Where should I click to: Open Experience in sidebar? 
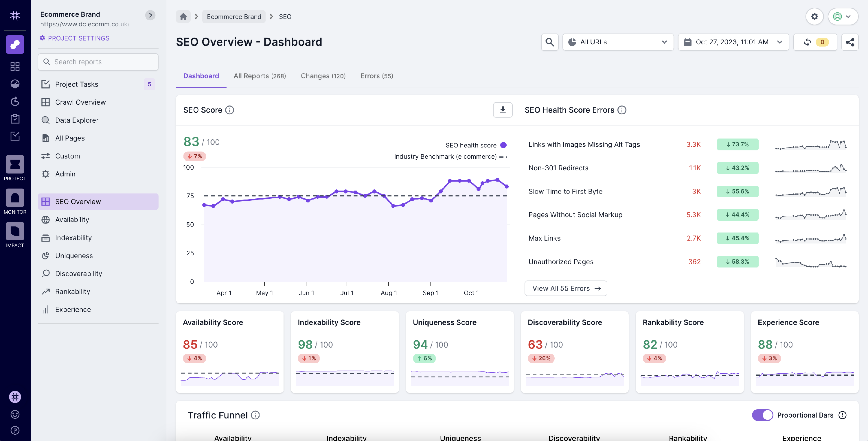pos(98,309)
